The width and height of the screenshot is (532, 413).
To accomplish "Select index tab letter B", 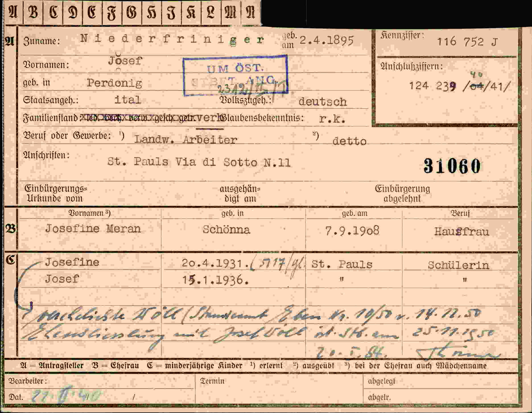I will (33, 12).
